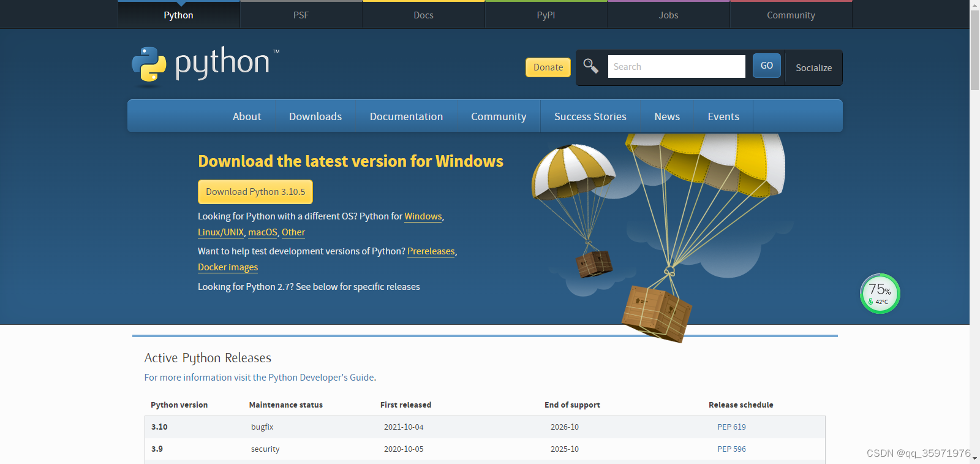This screenshot has width=980, height=464.
Task: Click the scrollbar down arrow
Action: point(974,459)
